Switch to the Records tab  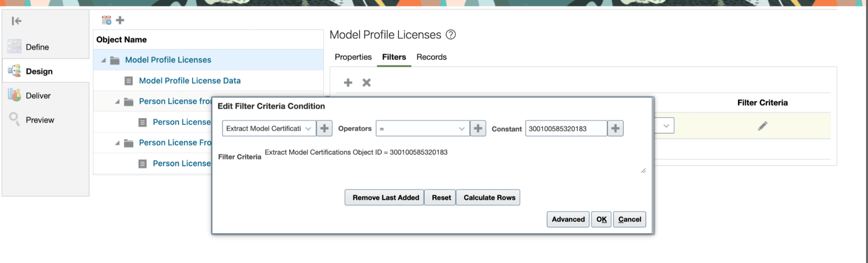pos(431,57)
